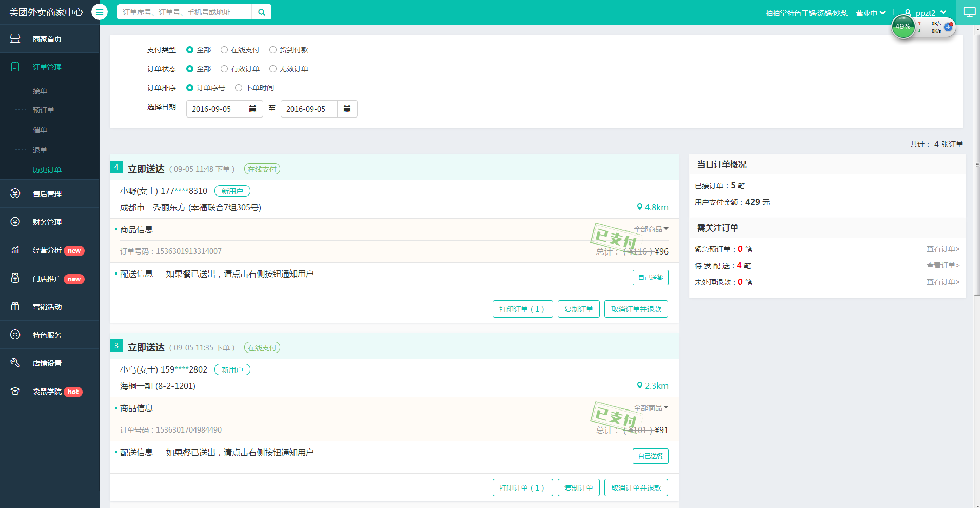This screenshot has width=980, height=508.
Task: Open 历史订单 in the sidebar
Action: point(47,170)
